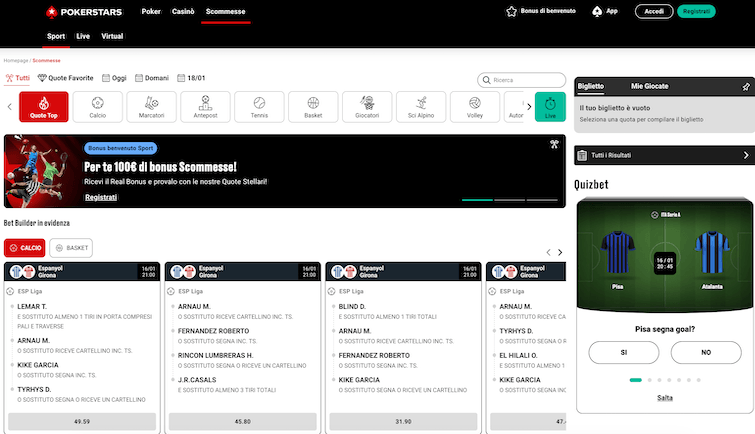Switch to the Sport tab
755x434 pixels.
[56, 36]
